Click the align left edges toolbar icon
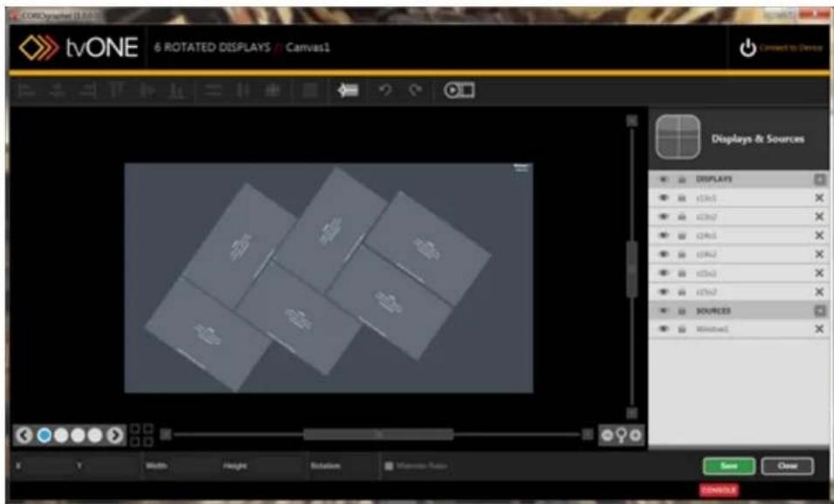Screen dimensions: 834x504 tap(26, 91)
